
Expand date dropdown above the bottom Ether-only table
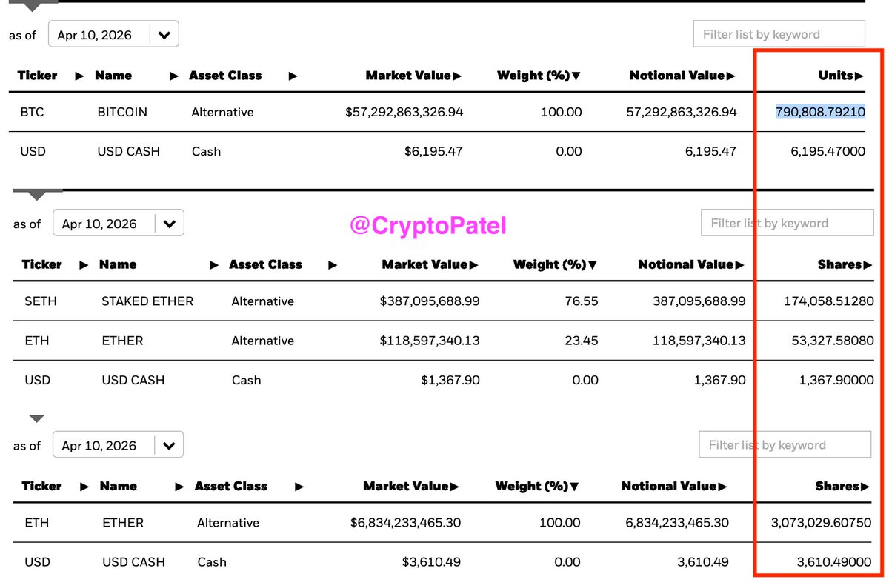coord(169,445)
